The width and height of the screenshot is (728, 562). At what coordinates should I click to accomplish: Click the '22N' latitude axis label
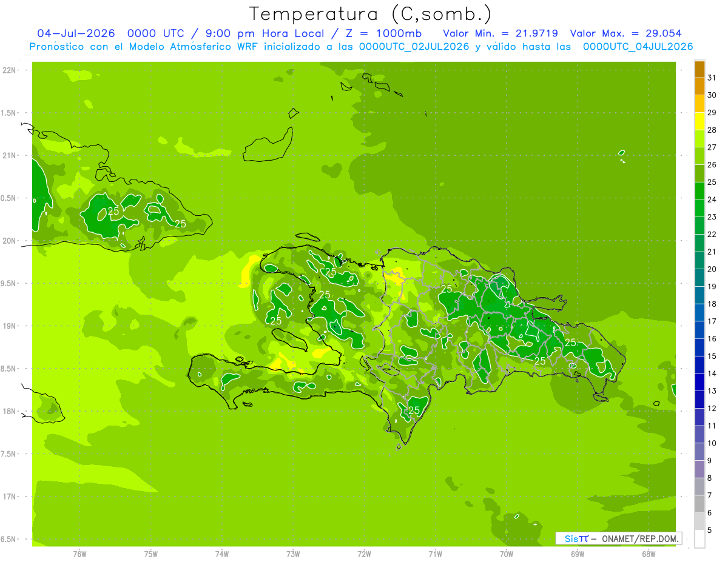9,70
